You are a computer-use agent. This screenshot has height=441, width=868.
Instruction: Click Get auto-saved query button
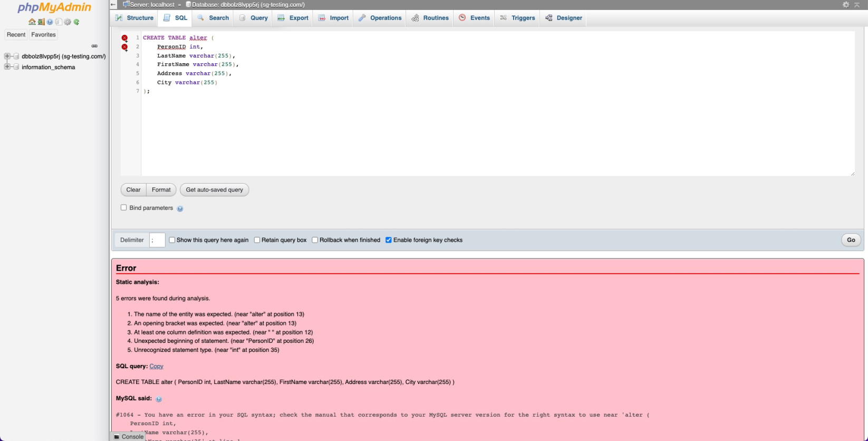click(214, 190)
